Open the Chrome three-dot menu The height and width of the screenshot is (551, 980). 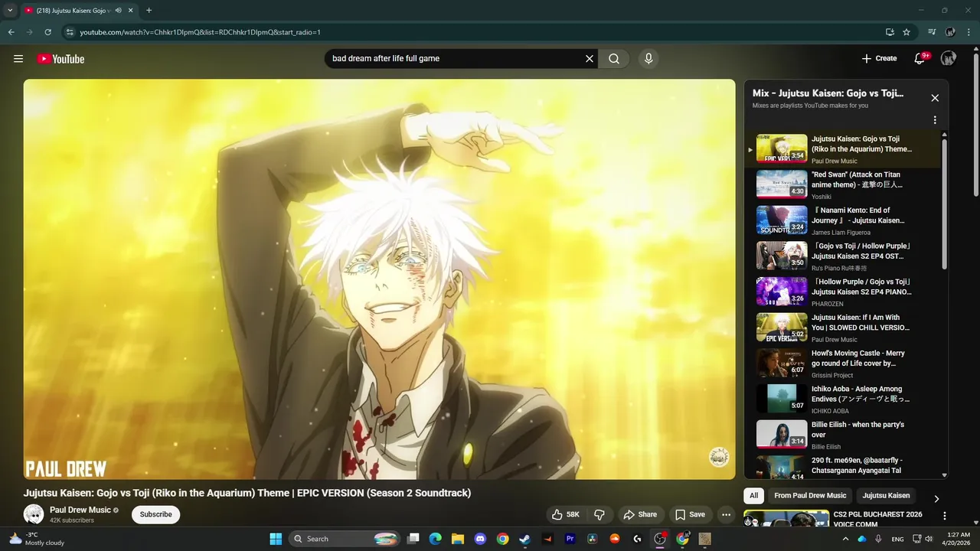[x=969, y=32]
